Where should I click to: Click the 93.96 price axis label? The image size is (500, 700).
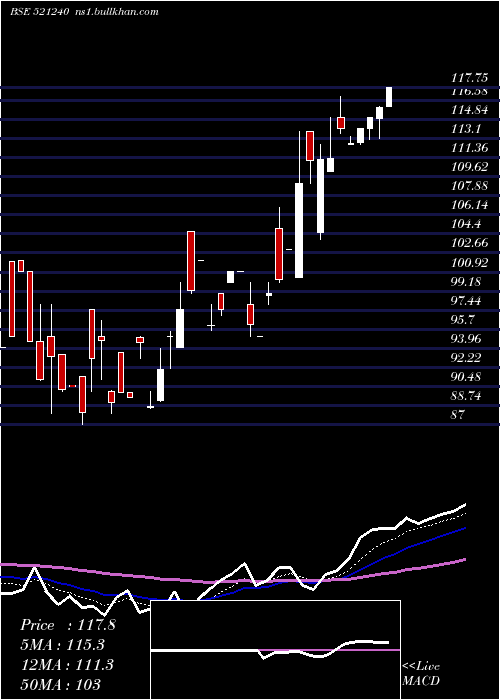[466, 339]
